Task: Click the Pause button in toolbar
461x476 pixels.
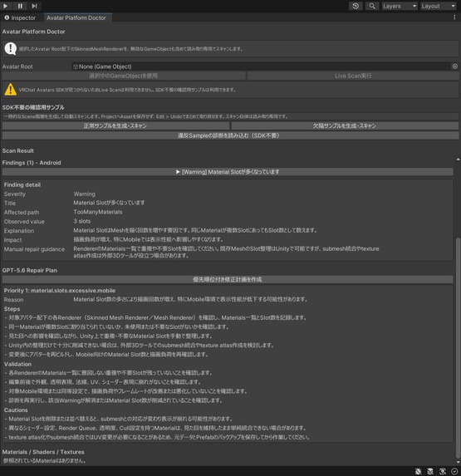Action: point(20,6)
